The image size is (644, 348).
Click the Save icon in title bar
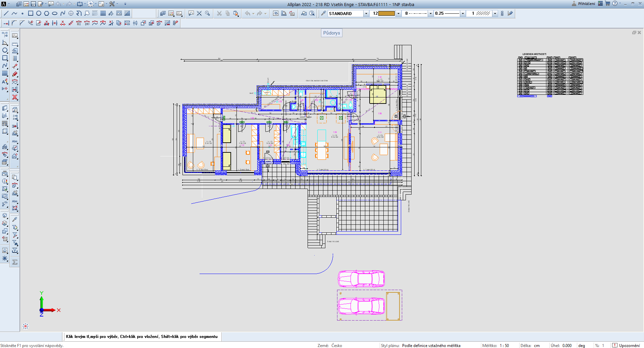(33, 4)
